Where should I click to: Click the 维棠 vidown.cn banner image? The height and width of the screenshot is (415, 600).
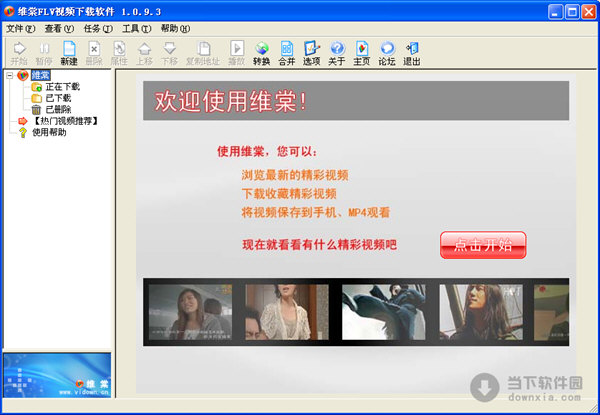(x=57, y=375)
